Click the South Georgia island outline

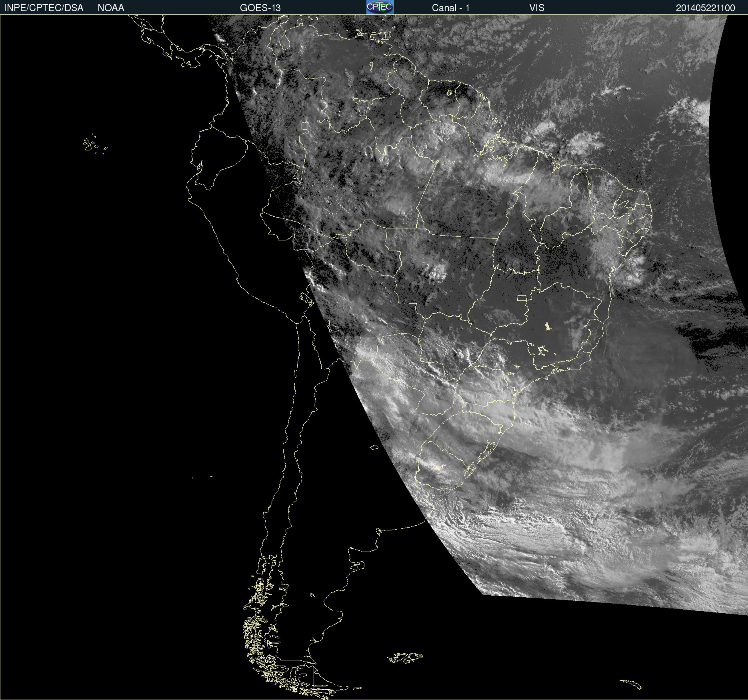[631, 684]
